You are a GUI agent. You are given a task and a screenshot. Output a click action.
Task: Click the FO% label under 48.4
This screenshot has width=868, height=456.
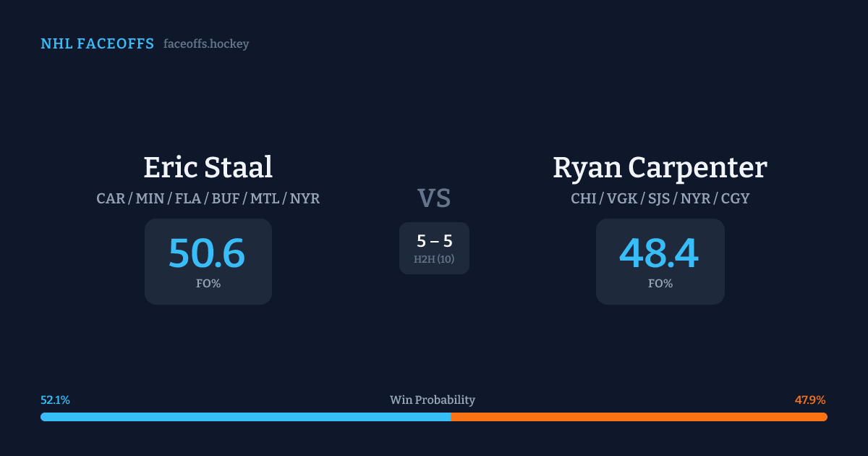coord(660,284)
